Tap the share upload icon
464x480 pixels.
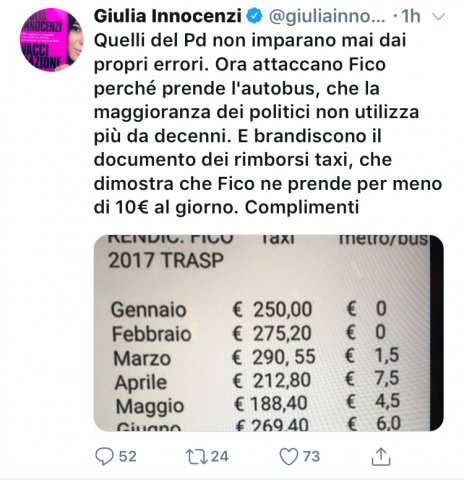[x=381, y=456]
